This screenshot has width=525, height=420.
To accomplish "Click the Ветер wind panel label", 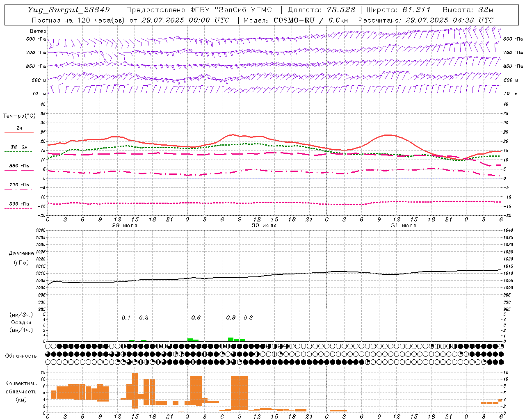I will point(38,31).
